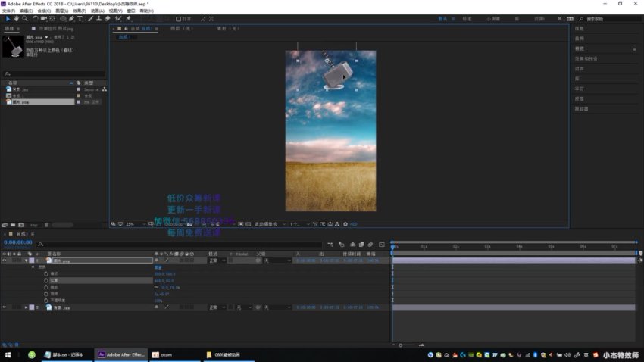Select the Puppet Pin tool
The width and height of the screenshot is (644, 362).
(127, 19)
